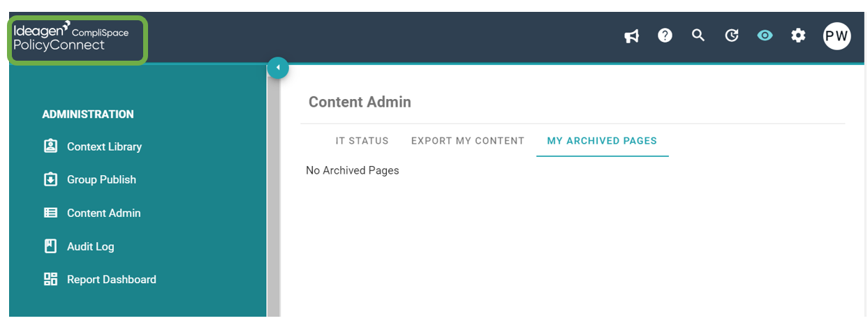The image size is (868, 323).
Task: Open help via question mark icon
Action: pyautogui.click(x=665, y=35)
